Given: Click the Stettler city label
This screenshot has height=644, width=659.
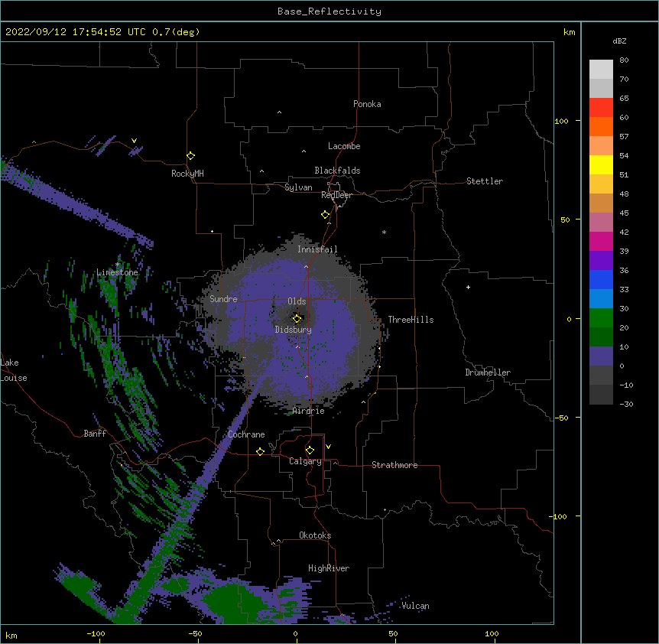Looking at the screenshot, I should [484, 181].
